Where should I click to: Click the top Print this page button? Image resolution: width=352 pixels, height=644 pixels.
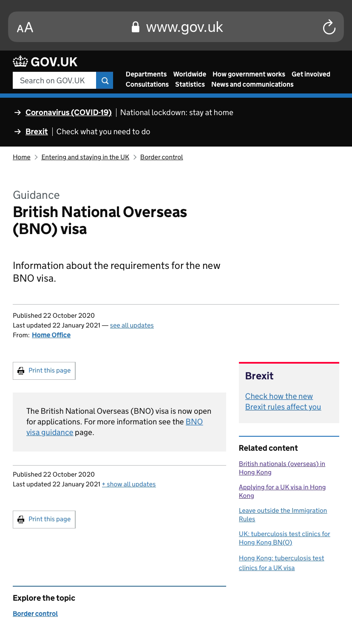(44, 371)
